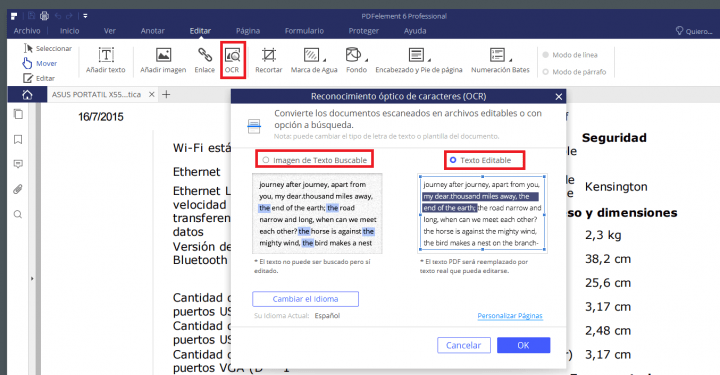Screen dimensions: 720x375
Task: Switch to the Ver tab
Action: pyautogui.click(x=109, y=31)
